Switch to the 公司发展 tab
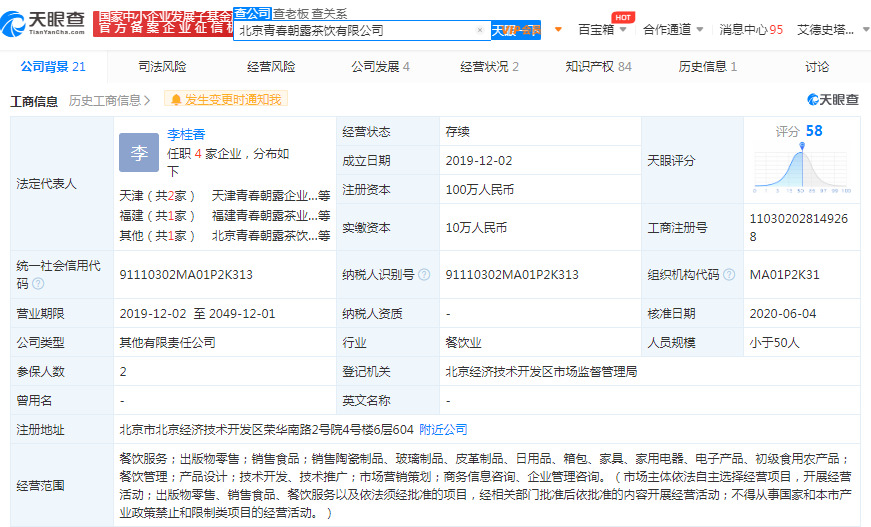The height and width of the screenshot is (527, 871). (x=381, y=67)
